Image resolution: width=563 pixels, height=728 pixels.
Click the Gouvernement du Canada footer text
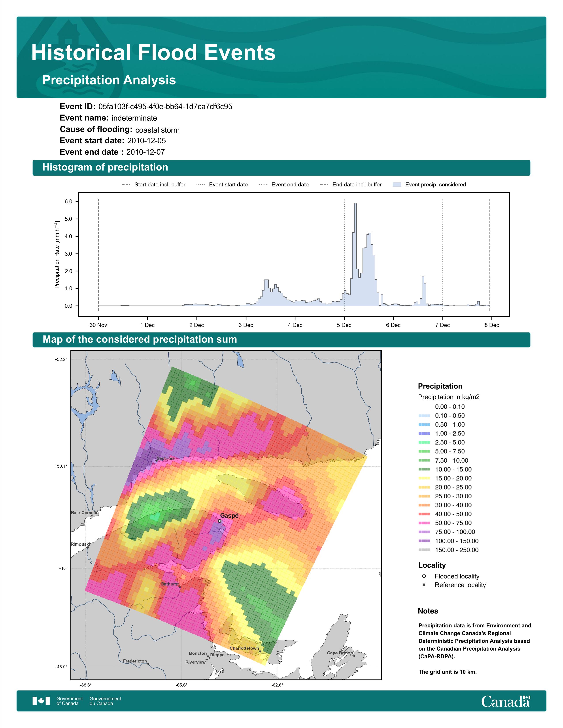(x=105, y=701)
